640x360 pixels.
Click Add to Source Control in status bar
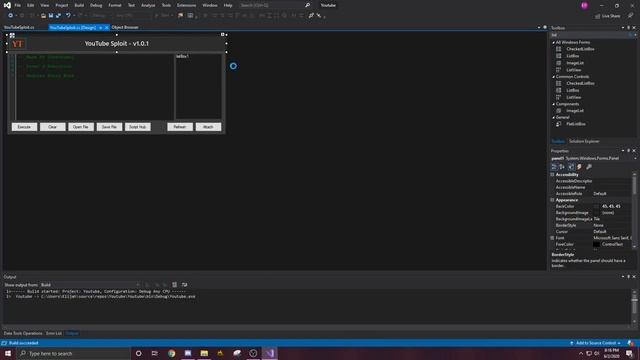pyautogui.click(x=596, y=343)
